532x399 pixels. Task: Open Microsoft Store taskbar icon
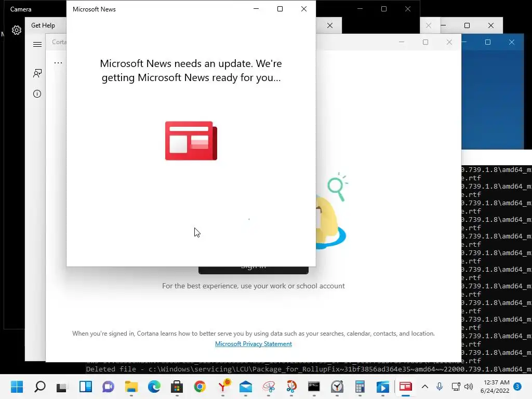(177, 387)
